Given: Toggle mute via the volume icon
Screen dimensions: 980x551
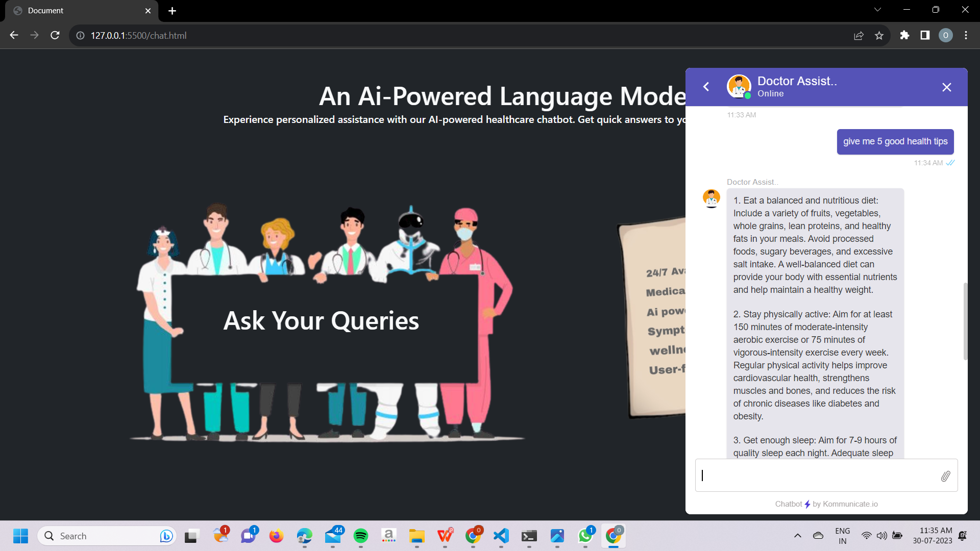Looking at the screenshot, I should [x=882, y=536].
